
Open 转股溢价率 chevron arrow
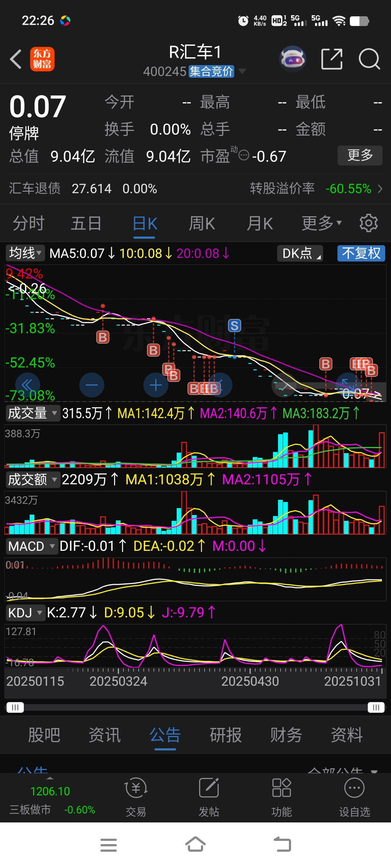(380, 188)
